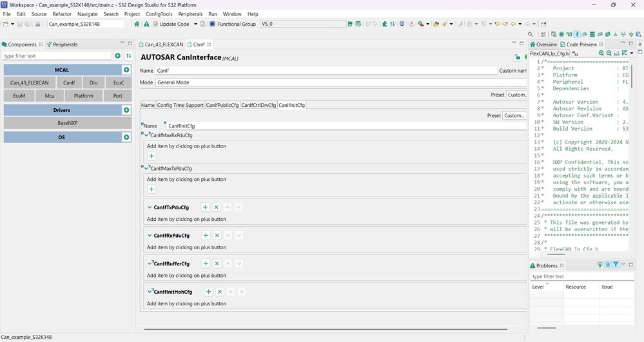Add a CanIfRxPduCfg item with plus

206,236
